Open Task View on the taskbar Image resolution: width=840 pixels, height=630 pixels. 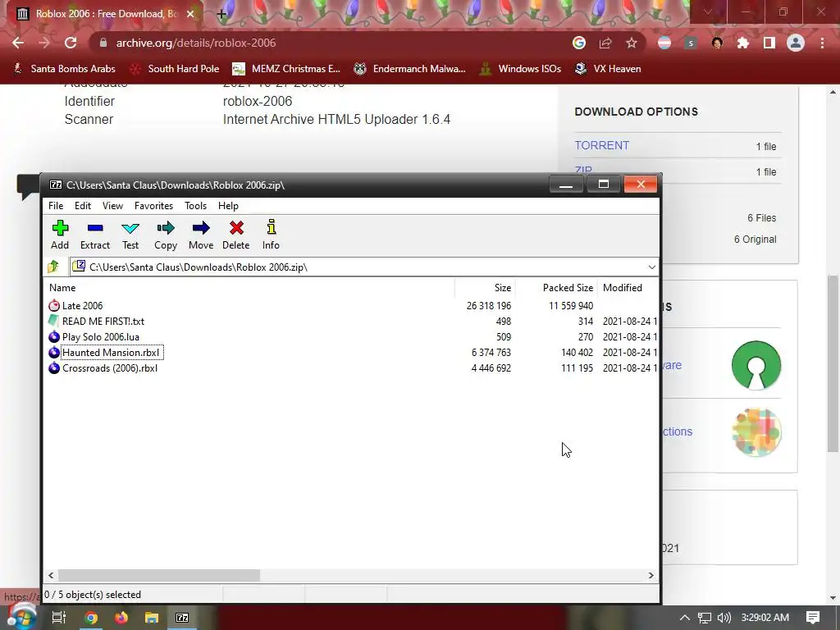click(x=58, y=618)
